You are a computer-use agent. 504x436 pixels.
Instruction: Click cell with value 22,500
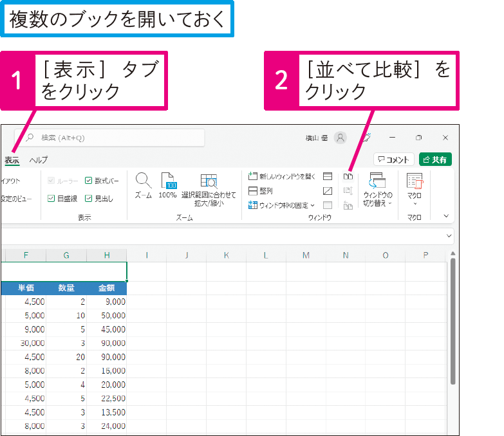coord(107,399)
